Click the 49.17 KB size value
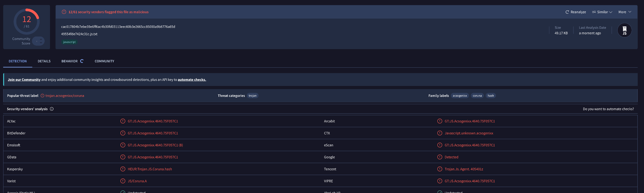The width and height of the screenshot is (644, 193). point(561,33)
